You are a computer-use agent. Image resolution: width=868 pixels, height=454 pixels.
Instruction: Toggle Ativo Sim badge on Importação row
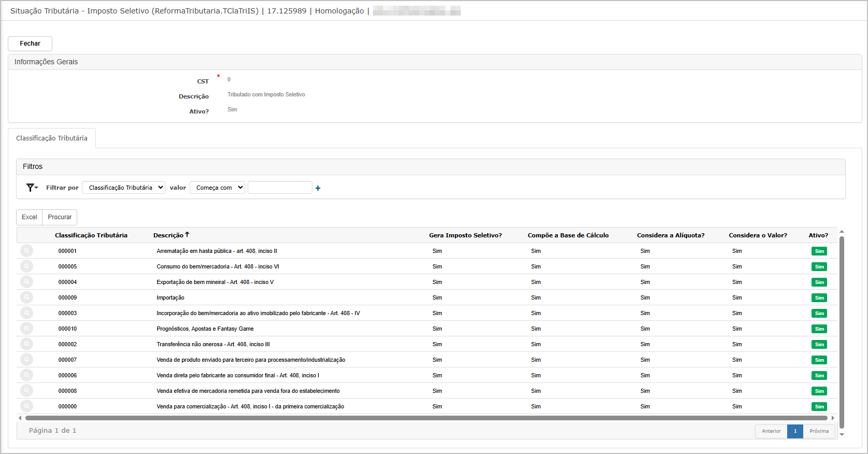[819, 298]
